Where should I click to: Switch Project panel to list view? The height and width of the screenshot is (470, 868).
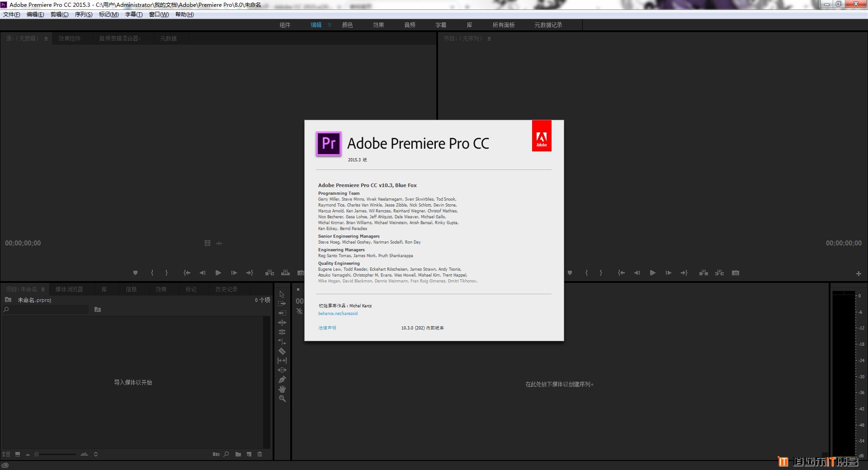[6, 454]
